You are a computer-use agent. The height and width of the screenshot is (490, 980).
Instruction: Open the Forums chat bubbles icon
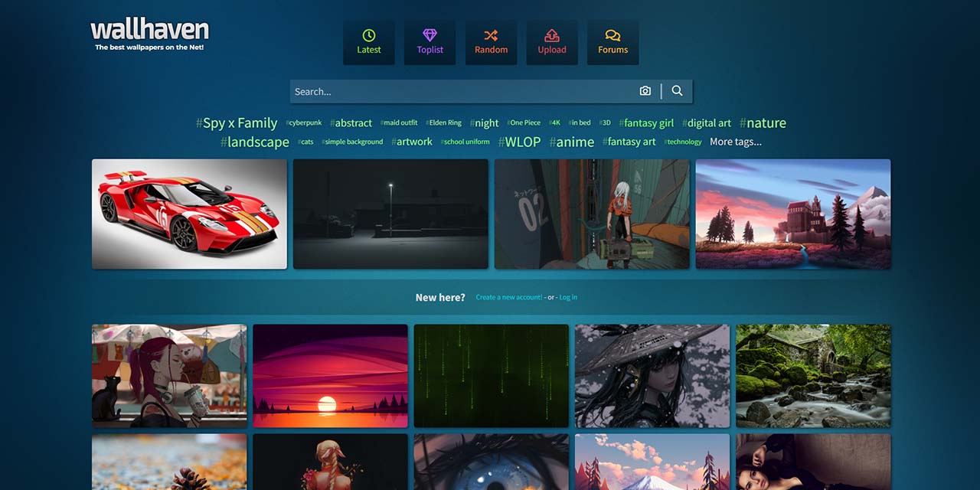612,36
